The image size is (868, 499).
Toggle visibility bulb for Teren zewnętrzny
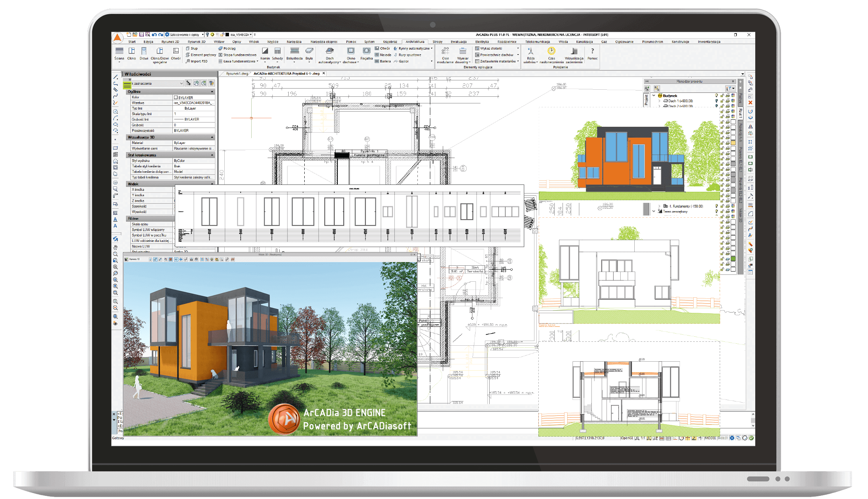(x=716, y=211)
